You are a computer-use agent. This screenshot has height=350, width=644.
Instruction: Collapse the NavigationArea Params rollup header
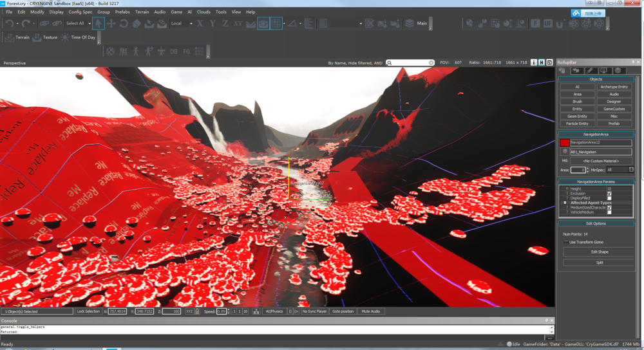596,181
